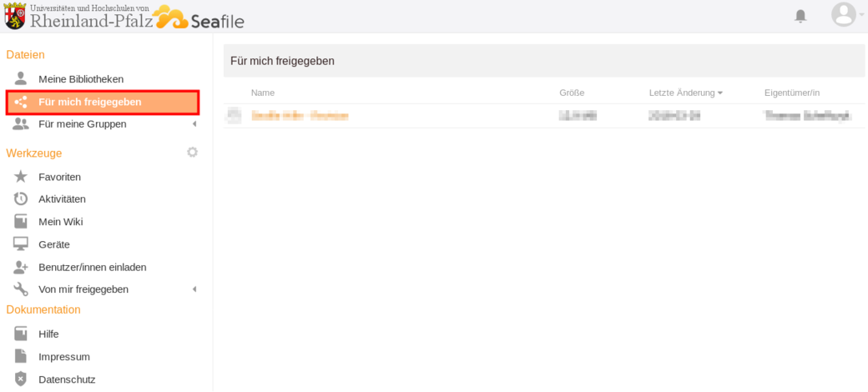Open Benutzer/innen einladen
The width and height of the screenshot is (868, 392).
92,267
